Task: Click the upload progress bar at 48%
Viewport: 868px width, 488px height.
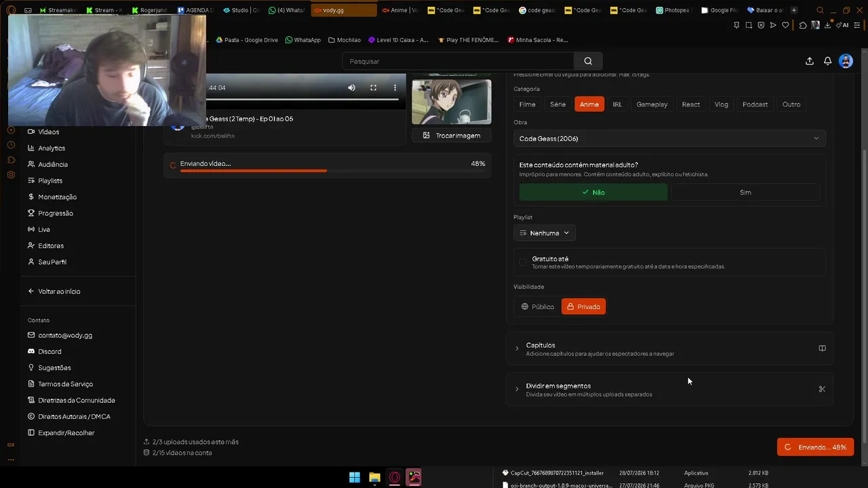Action: pos(333,171)
